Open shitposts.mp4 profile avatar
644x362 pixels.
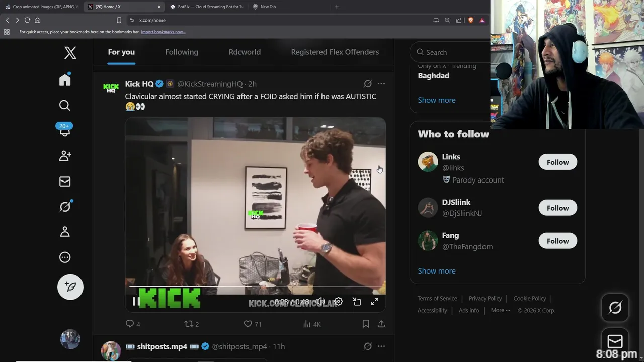(111, 351)
